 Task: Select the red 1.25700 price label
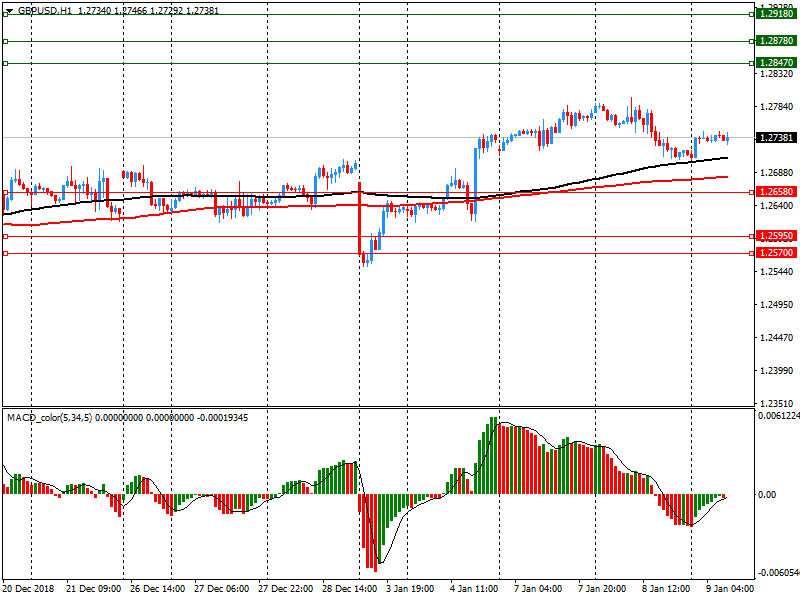(x=776, y=254)
